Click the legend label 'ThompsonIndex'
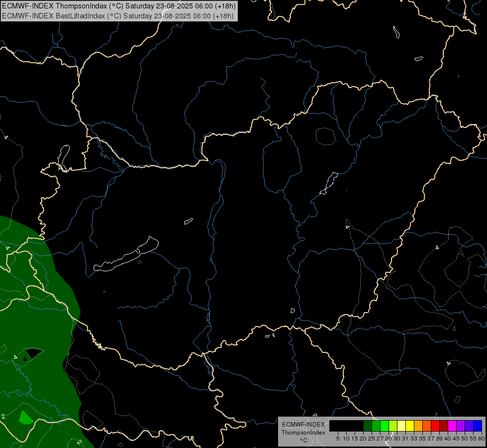The height and width of the screenshot is (448, 487). click(303, 433)
